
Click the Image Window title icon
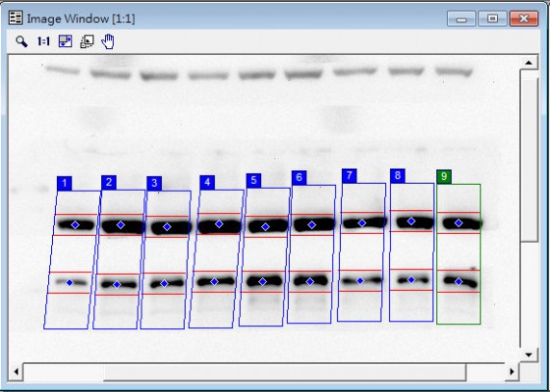16,18
